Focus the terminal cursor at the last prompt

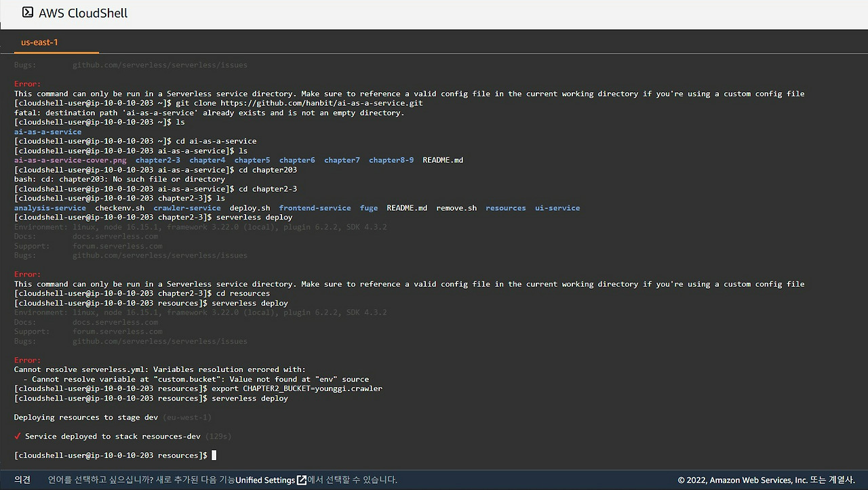click(214, 455)
